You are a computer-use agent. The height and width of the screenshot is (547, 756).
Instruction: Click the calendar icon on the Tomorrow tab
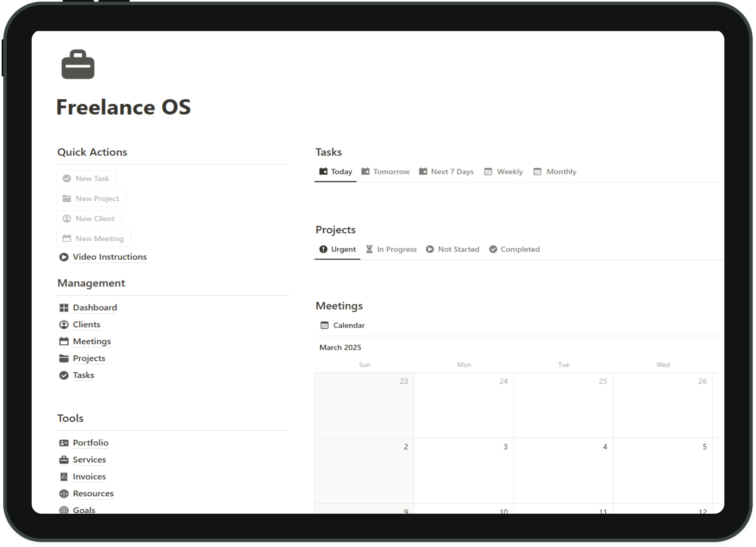pyautogui.click(x=366, y=171)
